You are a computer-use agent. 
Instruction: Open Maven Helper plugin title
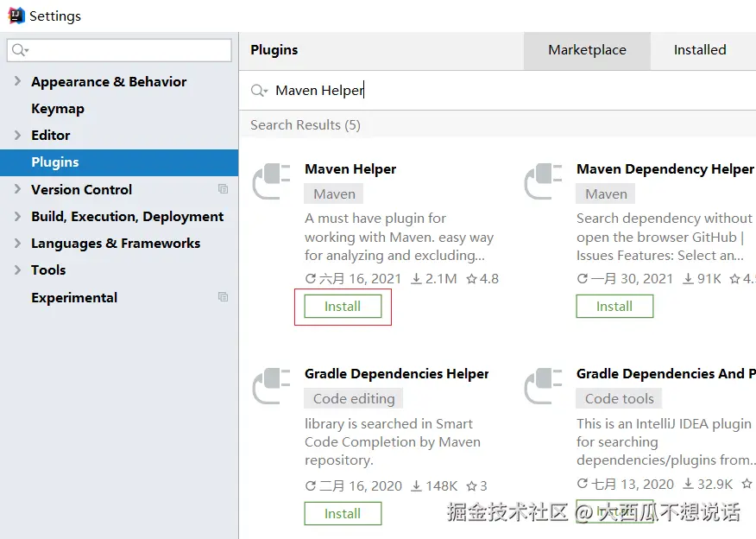pos(350,169)
